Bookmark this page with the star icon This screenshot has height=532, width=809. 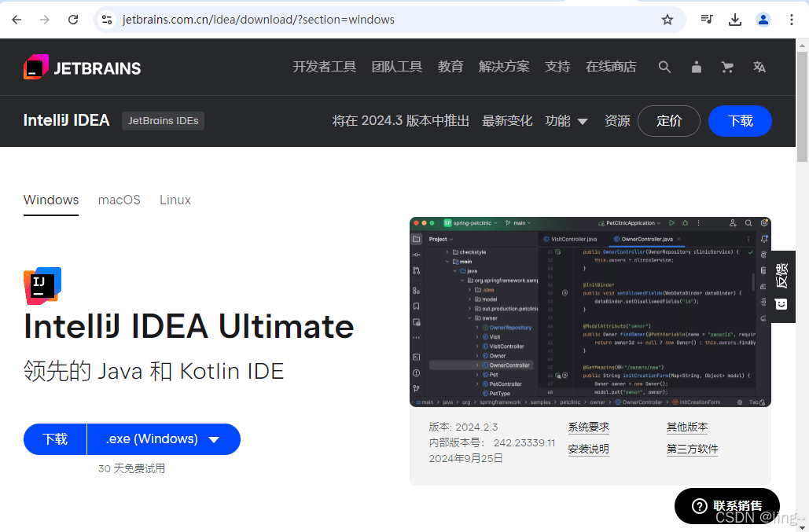[667, 20]
